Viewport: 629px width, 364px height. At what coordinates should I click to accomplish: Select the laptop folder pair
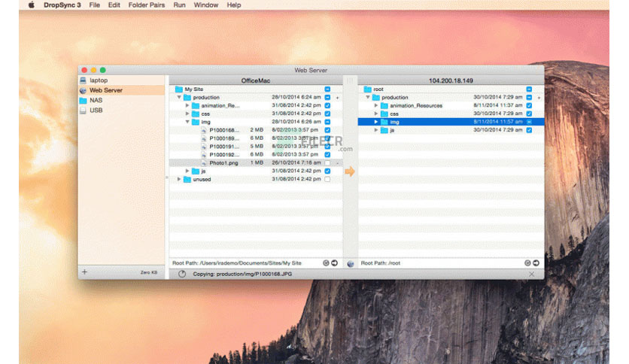point(122,80)
